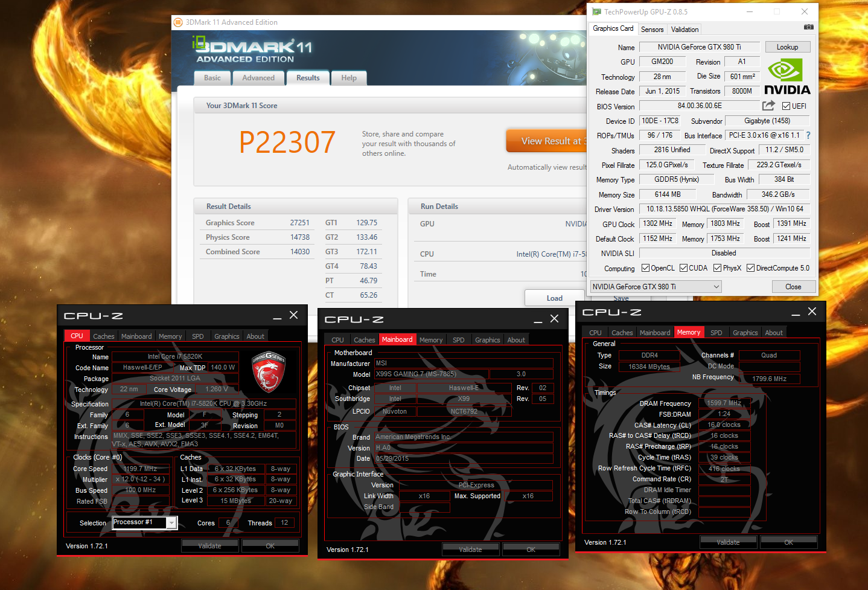868x590 pixels.
Task: Click the GPU name field NVIDIA GeForce GTX 980 Ti
Action: point(700,47)
